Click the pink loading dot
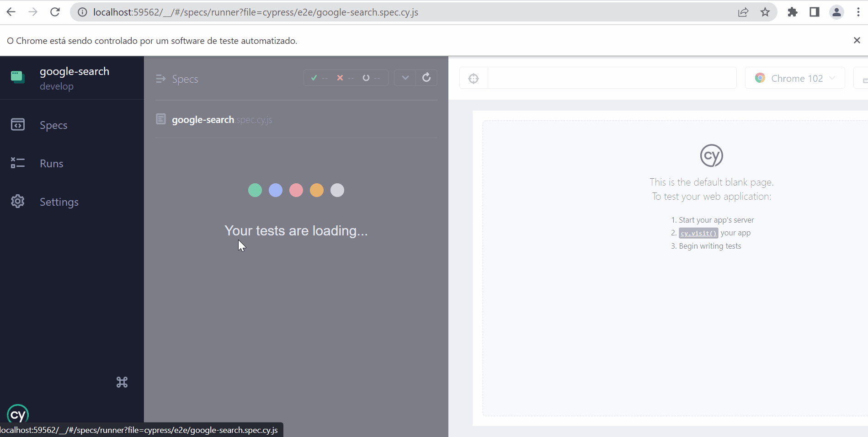868x437 pixels. click(x=296, y=190)
